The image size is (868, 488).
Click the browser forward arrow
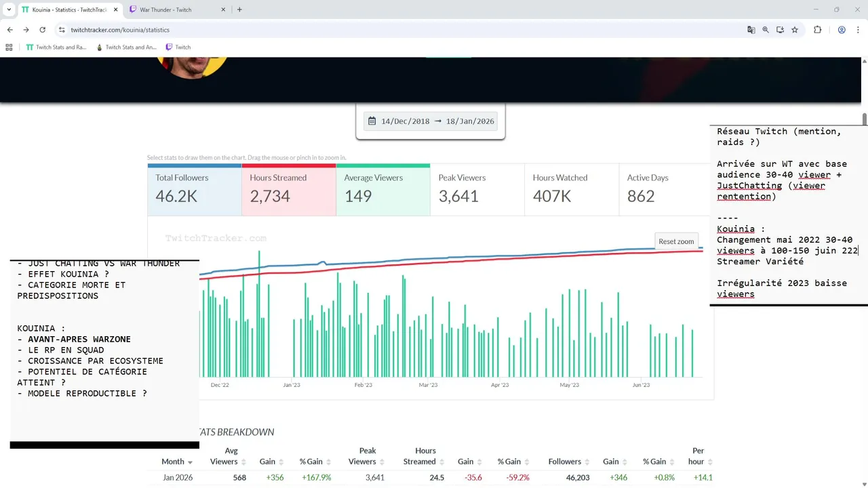26,30
